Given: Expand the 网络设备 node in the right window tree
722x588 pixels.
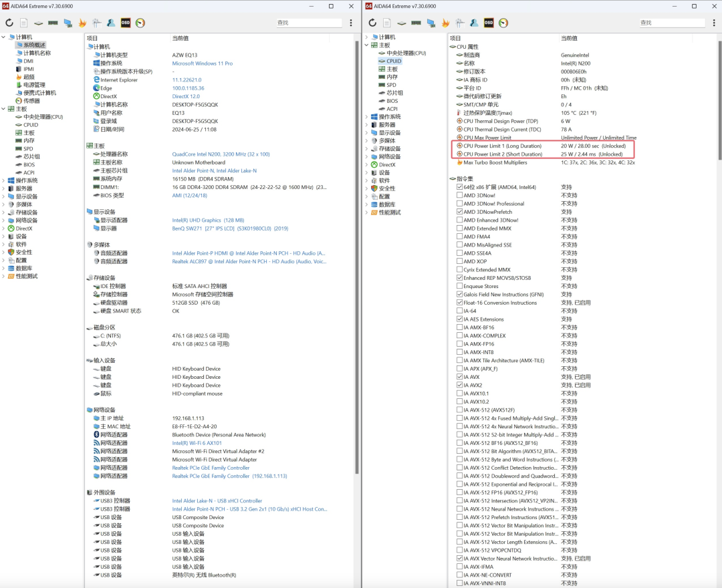Looking at the screenshot, I should (x=367, y=156).
